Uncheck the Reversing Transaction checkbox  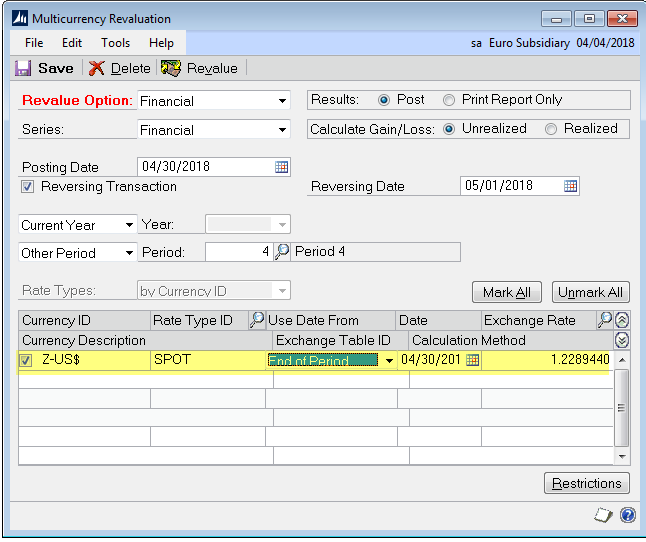[x=28, y=187]
